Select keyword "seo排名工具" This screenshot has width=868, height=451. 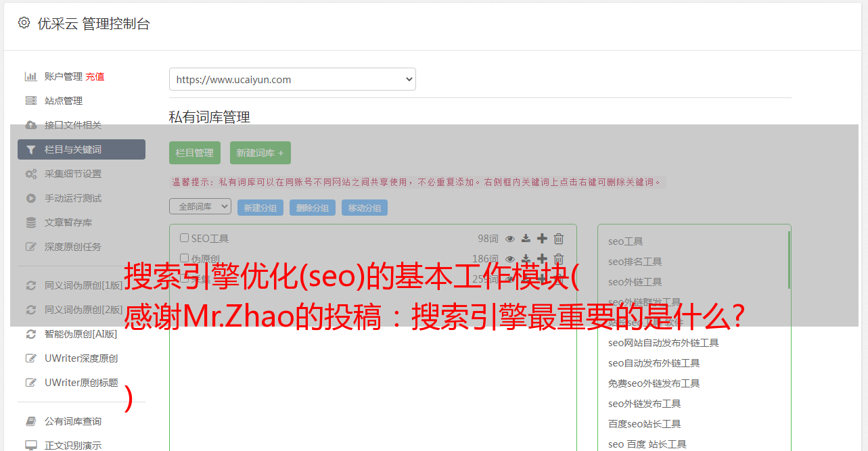[635, 262]
